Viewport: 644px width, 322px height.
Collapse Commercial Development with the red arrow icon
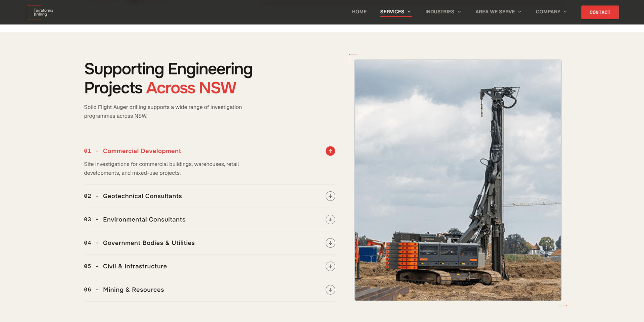pos(330,151)
